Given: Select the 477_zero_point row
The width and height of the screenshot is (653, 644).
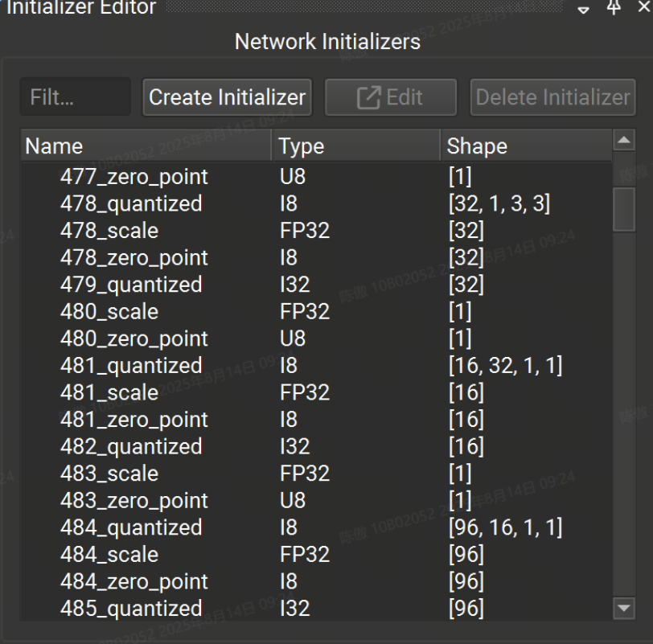Looking at the screenshot, I should click(x=317, y=177).
